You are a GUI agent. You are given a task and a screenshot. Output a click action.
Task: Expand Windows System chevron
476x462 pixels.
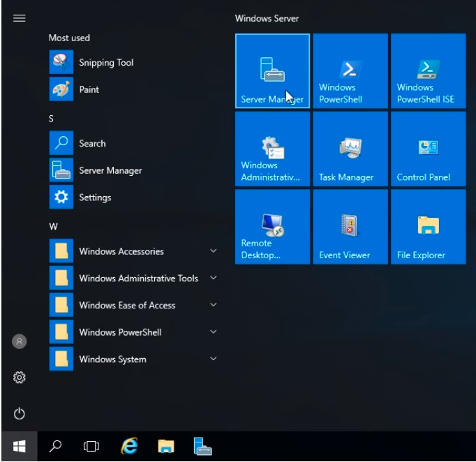[214, 359]
